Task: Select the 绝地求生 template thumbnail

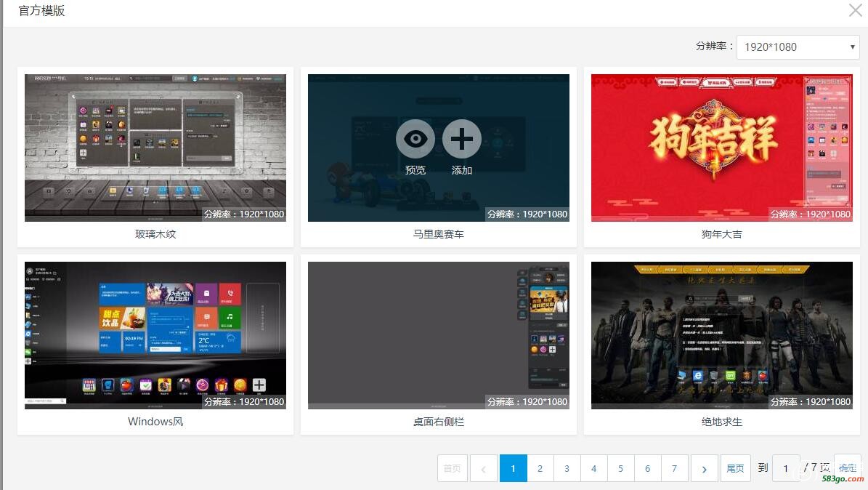Action: 722,335
